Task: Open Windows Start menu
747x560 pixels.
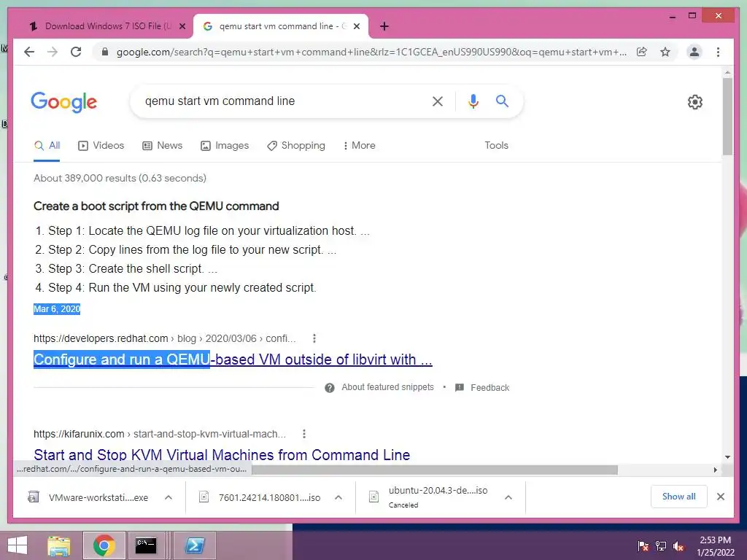Action: (18, 545)
